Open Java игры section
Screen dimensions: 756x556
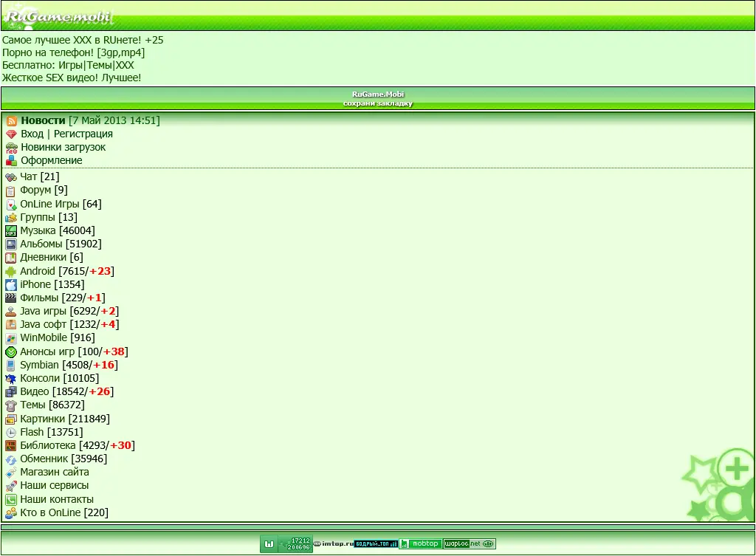point(69,312)
